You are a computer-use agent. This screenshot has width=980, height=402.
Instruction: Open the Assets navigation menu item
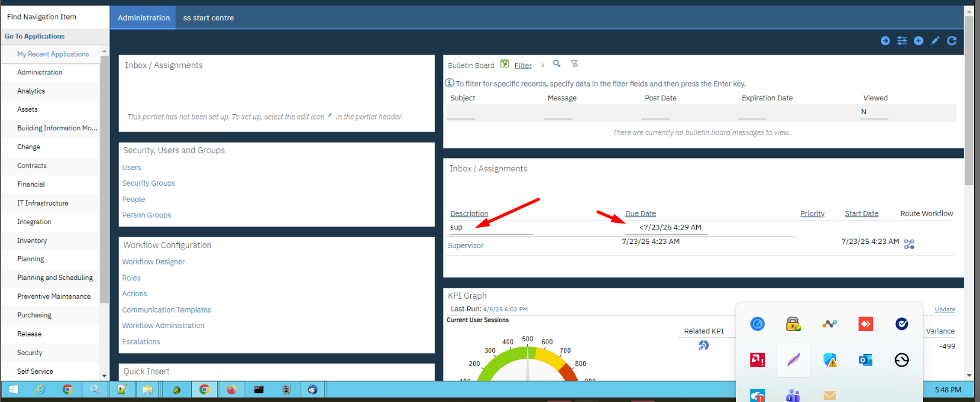pos(28,109)
